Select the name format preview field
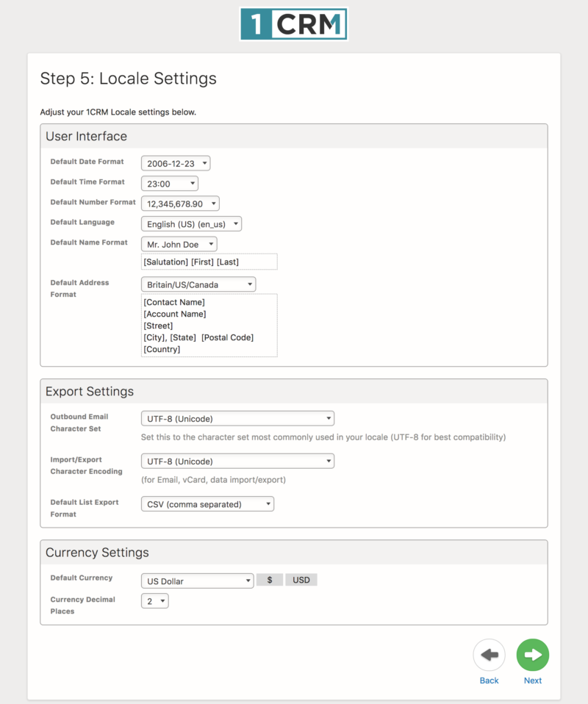Viewport: 588px width, 704px height. click(208, 262)
